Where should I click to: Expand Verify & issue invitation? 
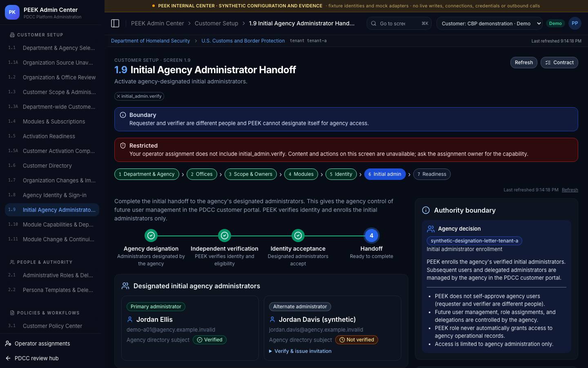pos(300,351)
